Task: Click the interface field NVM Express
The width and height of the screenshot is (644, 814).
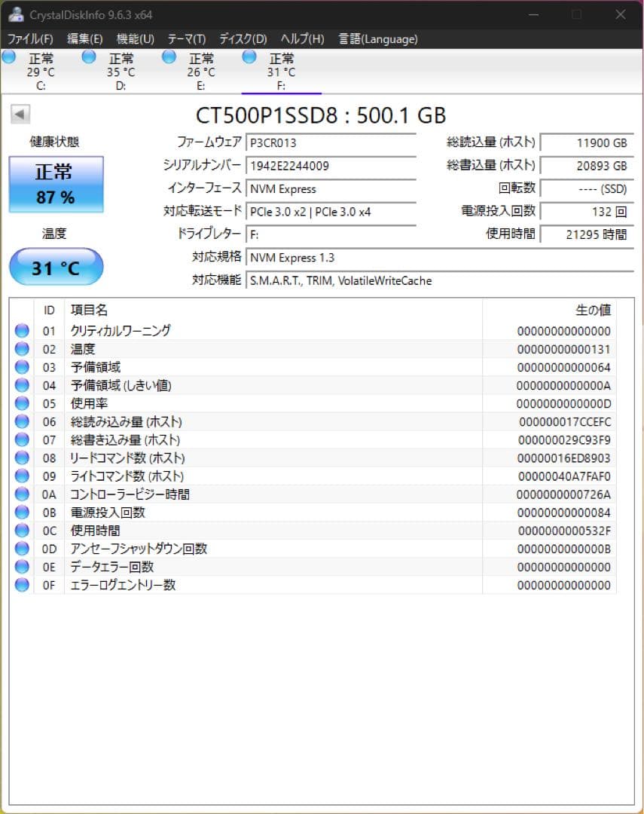Action: coord(331,188)
